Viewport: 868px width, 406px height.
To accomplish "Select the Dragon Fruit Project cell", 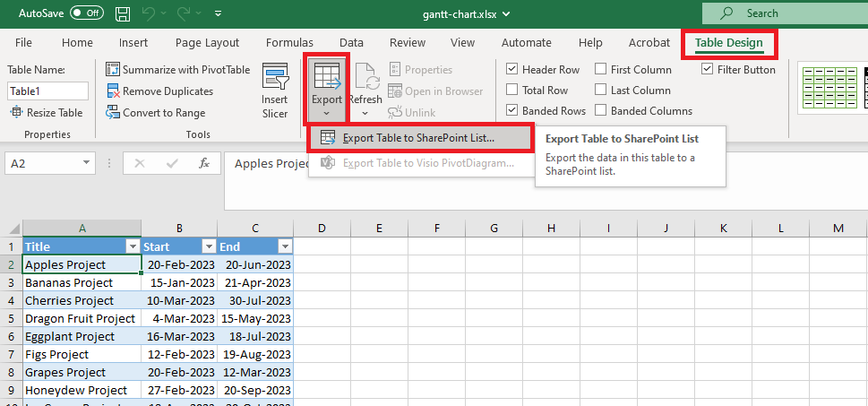I will point(82,318).
